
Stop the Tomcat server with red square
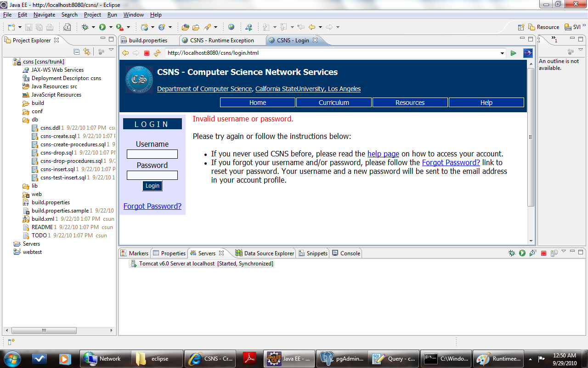543,253
